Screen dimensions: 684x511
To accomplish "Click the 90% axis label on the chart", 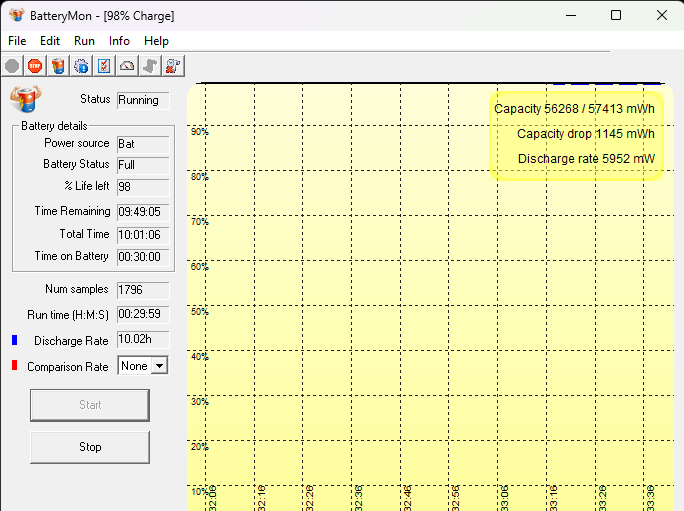I will click(199, 131).
